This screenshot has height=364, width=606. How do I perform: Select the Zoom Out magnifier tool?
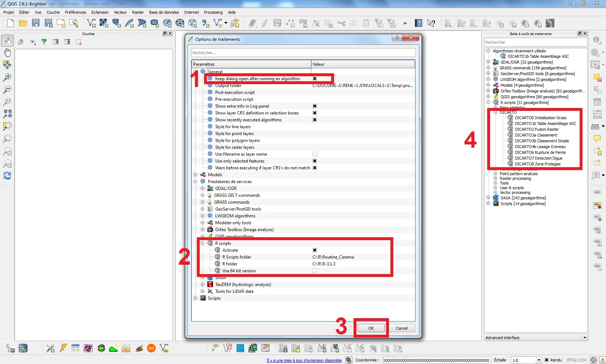coord(7,90)
